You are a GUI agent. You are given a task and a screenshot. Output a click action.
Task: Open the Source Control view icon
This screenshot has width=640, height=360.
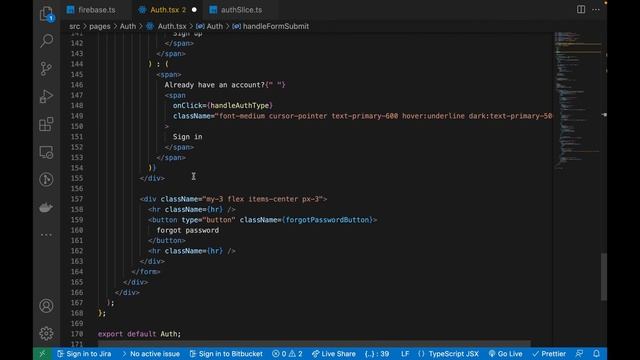click(47, 69)
